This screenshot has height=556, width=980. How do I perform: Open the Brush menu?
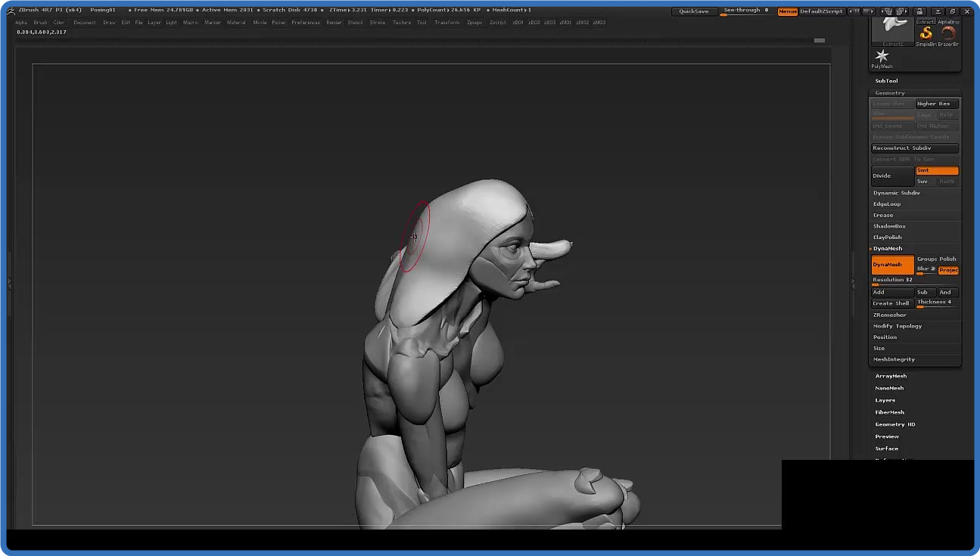40,23
